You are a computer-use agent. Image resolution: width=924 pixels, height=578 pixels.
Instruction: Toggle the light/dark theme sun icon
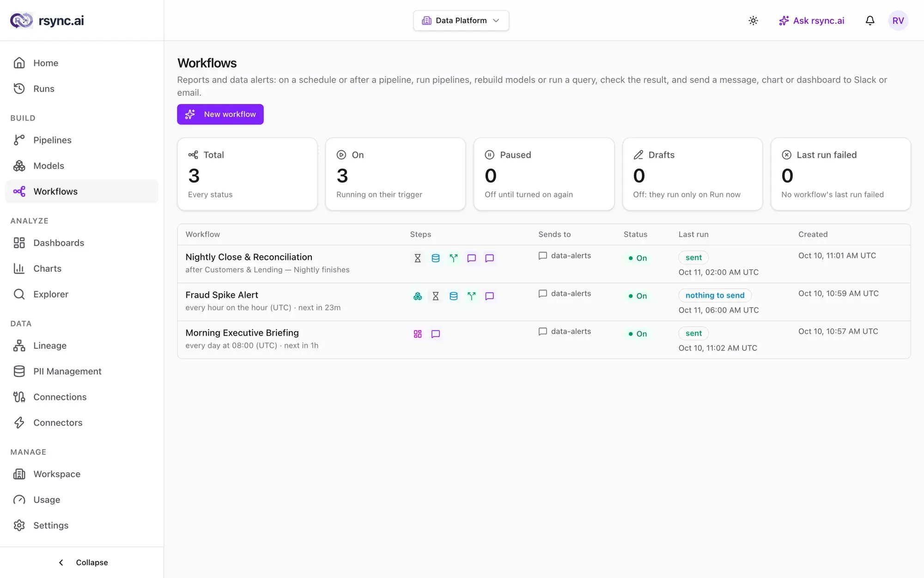753,20
